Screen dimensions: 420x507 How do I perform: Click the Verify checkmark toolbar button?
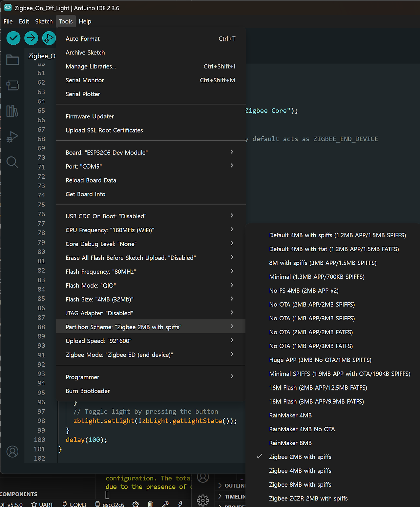tap(13, 38)
